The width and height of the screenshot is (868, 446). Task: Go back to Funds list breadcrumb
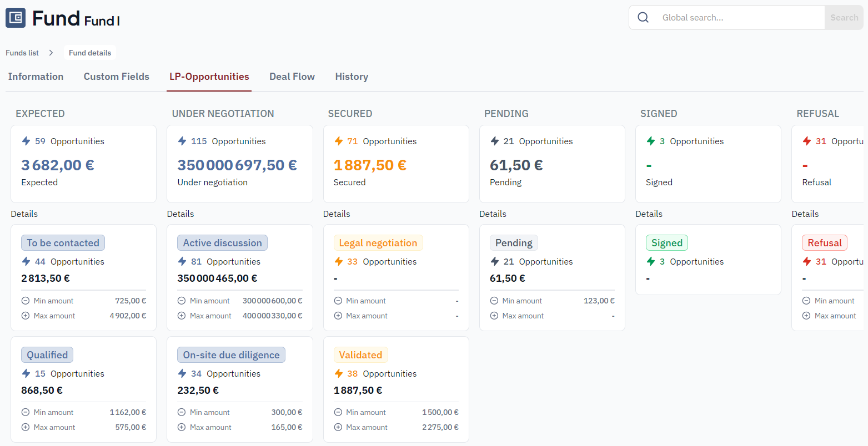(x=22, y=53)
